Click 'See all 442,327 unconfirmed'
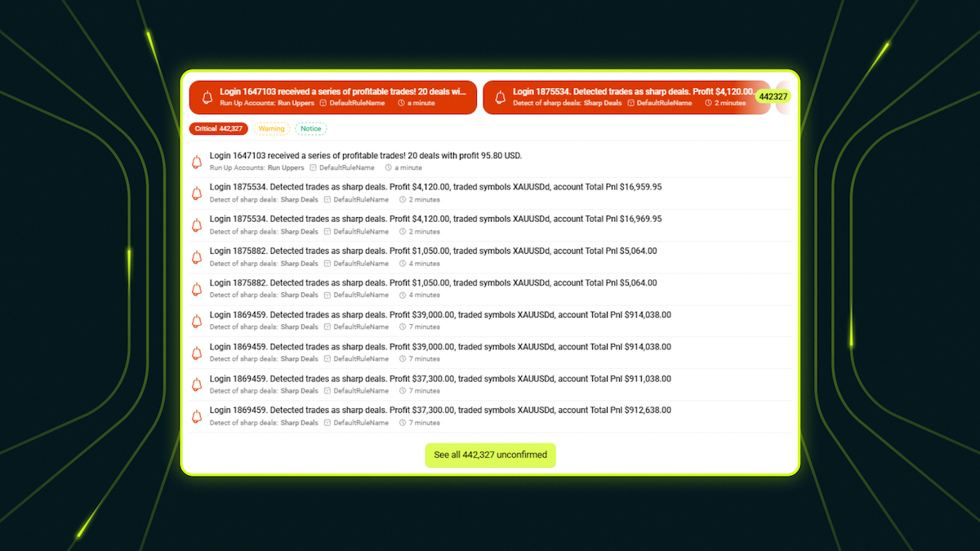 (x=490, y=455)
